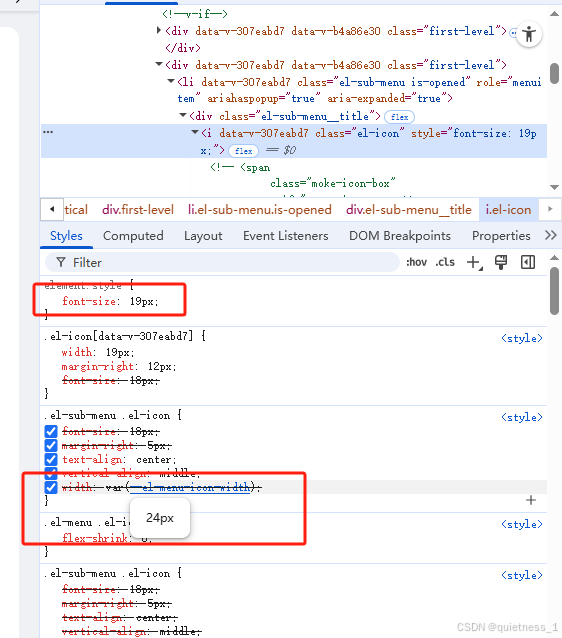Click the three-dot menu beside selected node

tap(48, 132)
